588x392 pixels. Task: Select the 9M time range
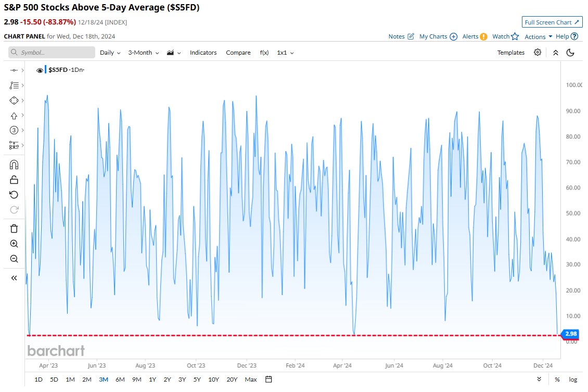point(136,380)
